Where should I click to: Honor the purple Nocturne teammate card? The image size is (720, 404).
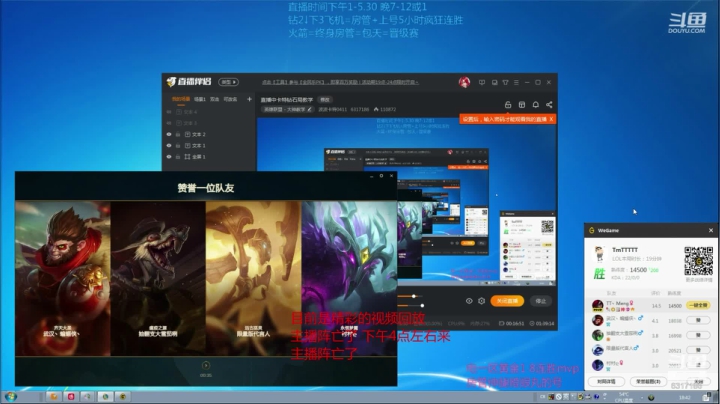(349, 278)
